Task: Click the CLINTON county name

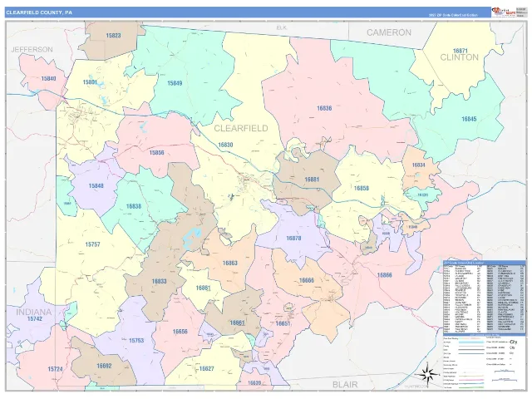Action: pos(460,57)
